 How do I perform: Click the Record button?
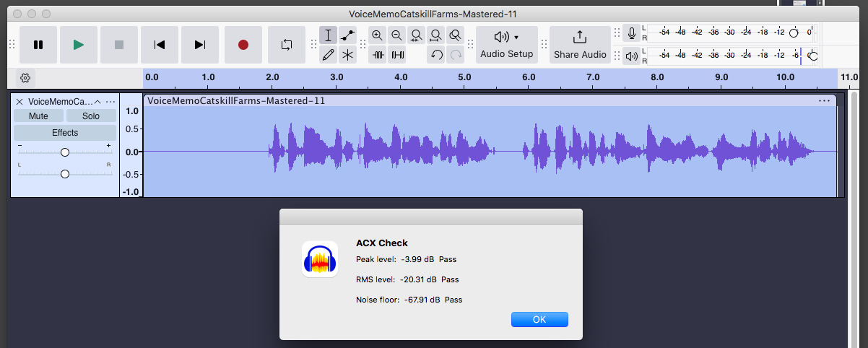(243, 45)
